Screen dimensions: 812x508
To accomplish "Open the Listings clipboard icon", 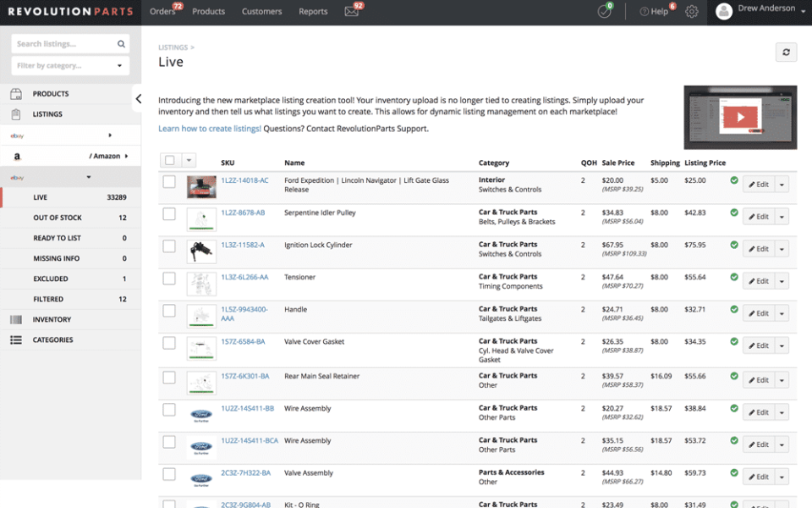I will click(x=14, y=113).
